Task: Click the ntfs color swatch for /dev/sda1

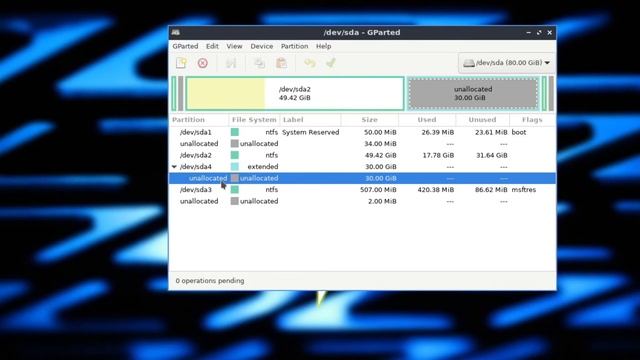Action: click(x=235, y=132)
